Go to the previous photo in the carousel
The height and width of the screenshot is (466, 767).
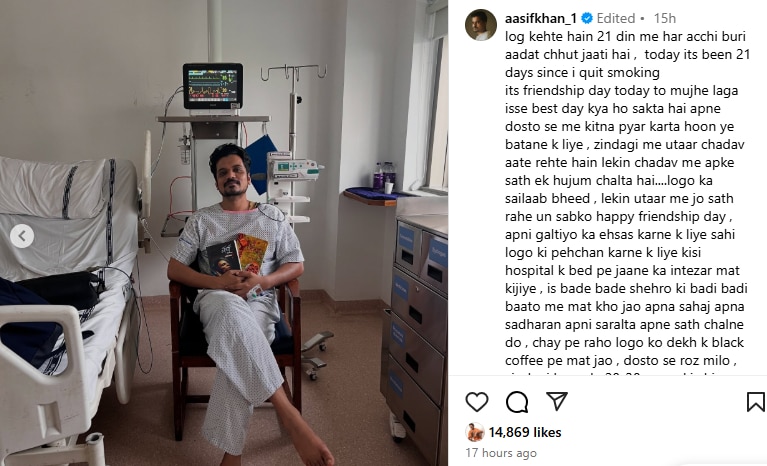click(22, 236)
